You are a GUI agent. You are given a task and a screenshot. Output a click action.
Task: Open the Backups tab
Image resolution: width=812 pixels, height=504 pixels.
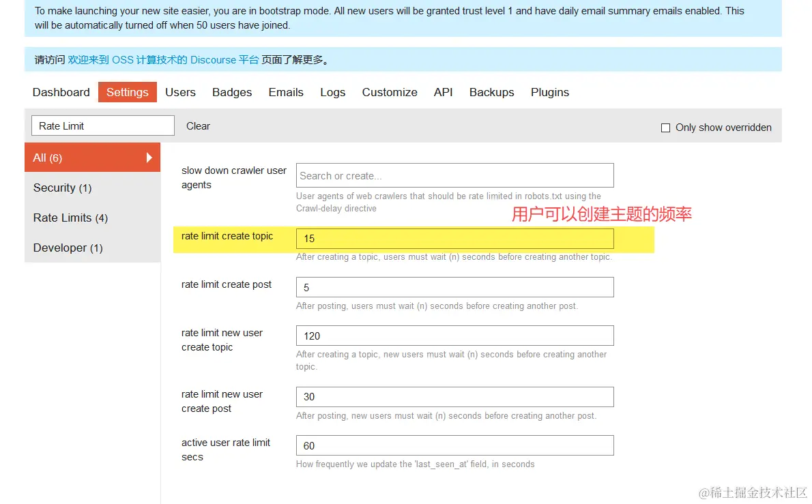tap(491, 92)
